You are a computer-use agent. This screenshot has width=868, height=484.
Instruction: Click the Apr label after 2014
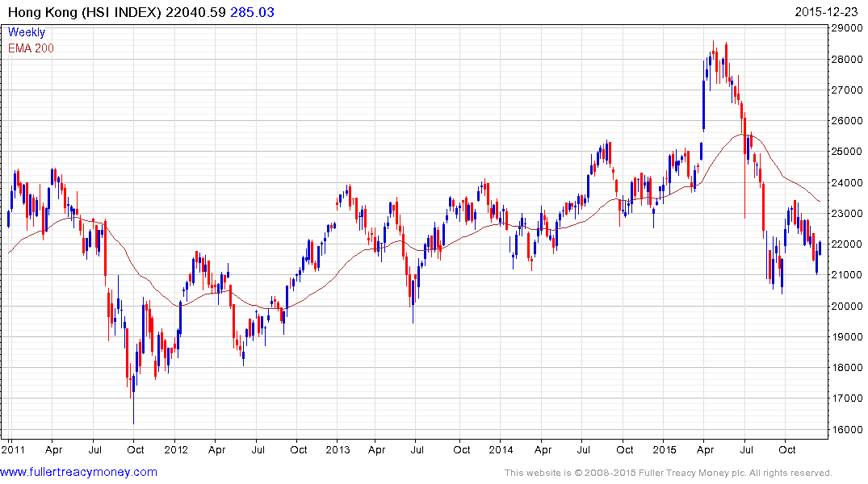coord(543,449)
